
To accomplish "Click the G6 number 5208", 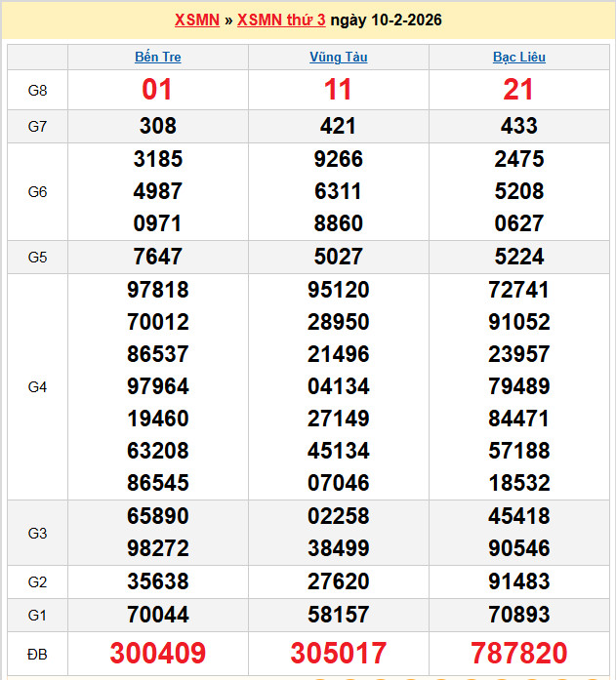I will click(x=518, y=191).
